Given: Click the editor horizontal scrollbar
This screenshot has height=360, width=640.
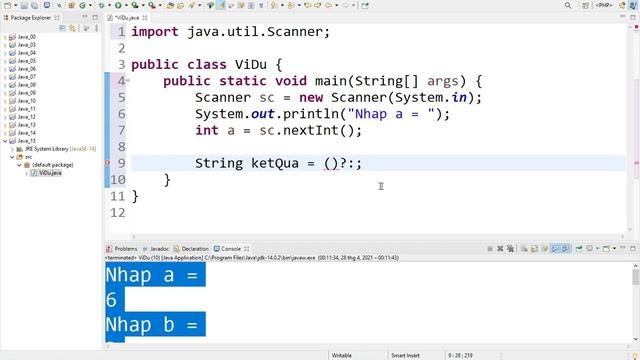Looking at the screenshot, I should pyautogui.click(x=378, y=236).
